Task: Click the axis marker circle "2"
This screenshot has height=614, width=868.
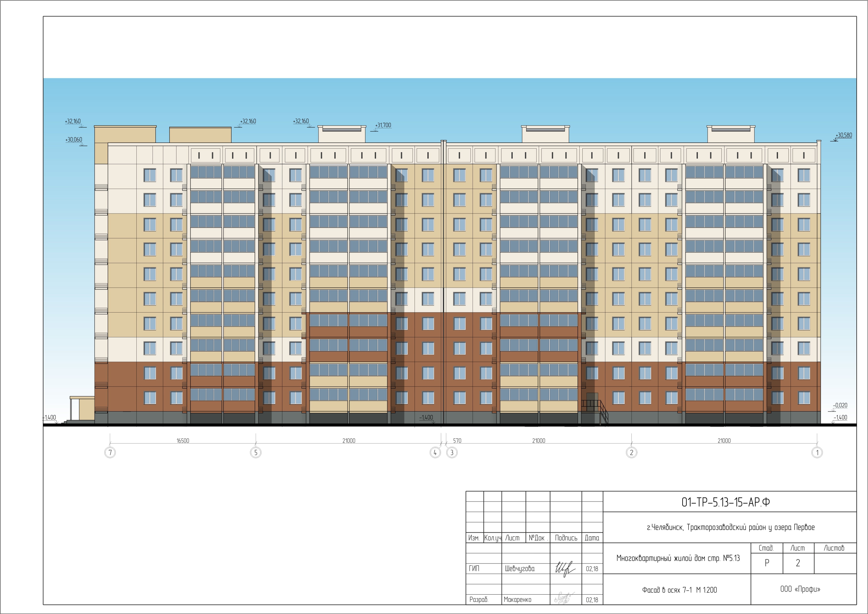Action: (631, 452)
